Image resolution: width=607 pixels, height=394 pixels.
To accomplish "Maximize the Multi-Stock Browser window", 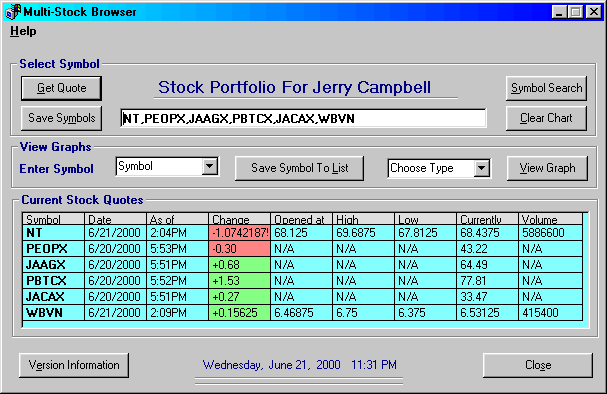I will pos(575,12).
